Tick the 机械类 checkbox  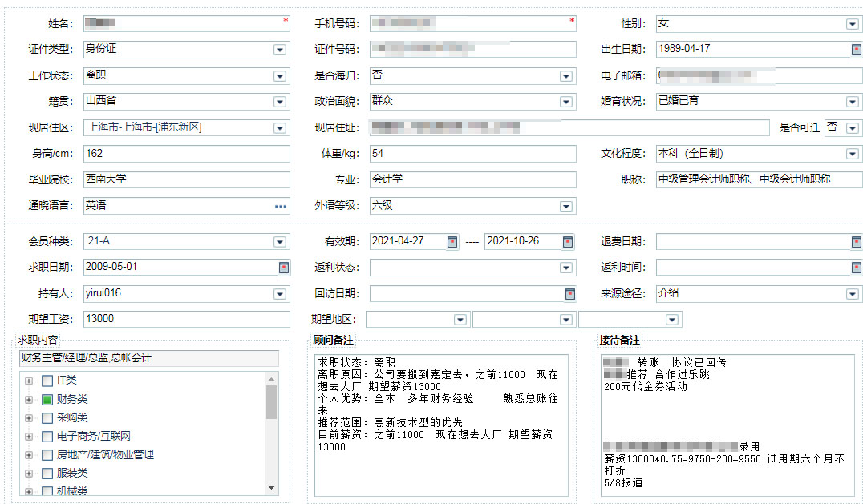(x=47, y=491)
